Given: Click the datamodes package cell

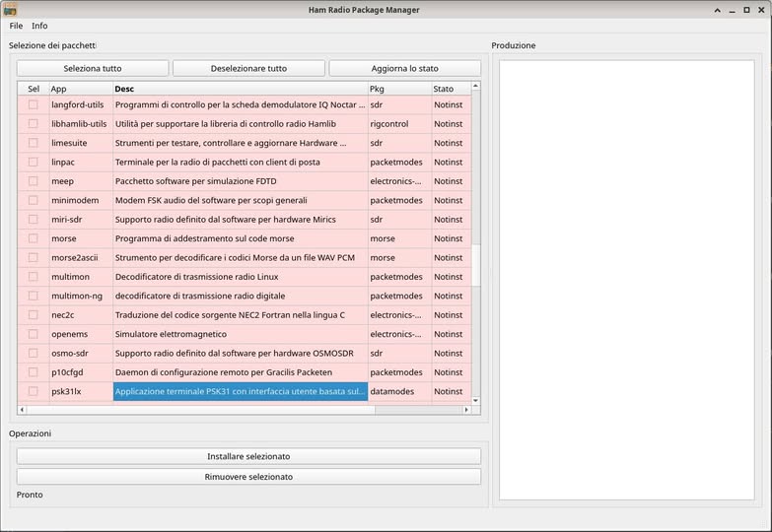Looking at the screenshot, I should (399, 391).
